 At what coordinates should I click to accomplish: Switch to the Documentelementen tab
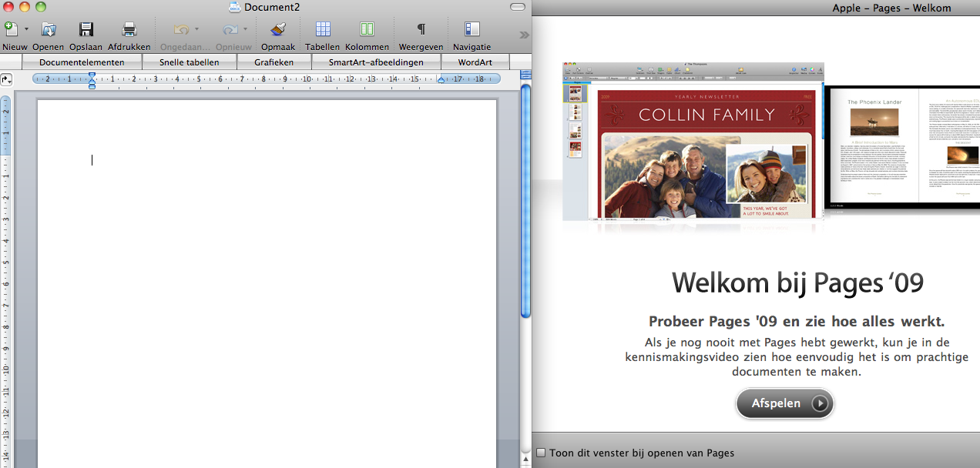pyautogui.click(x=82, y=62)
